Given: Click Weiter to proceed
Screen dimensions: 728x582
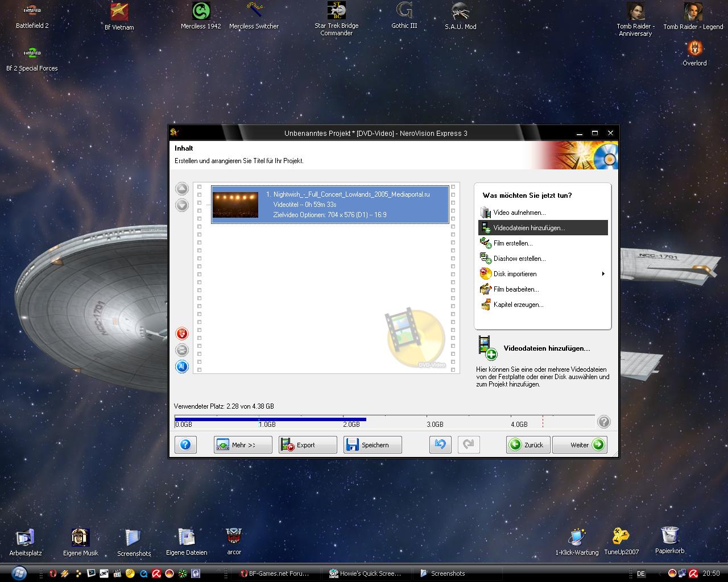Looking at the screenshot, I should (x=580, y=444).
